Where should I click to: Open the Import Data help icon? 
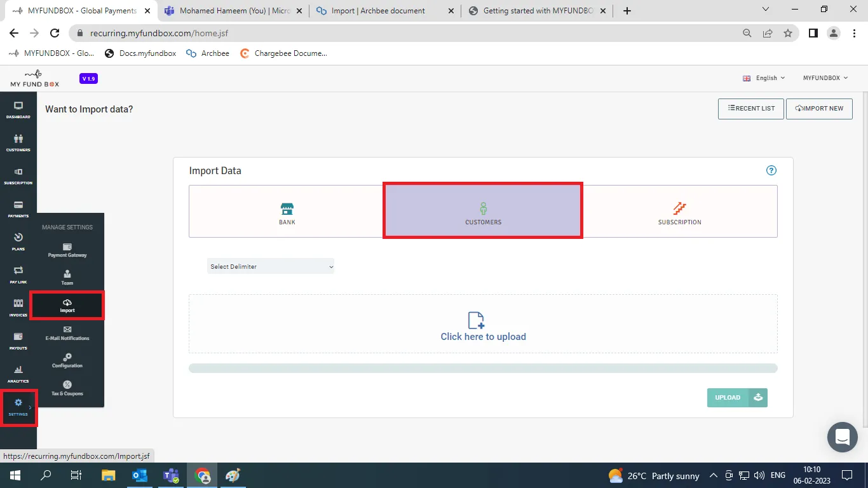point(771,170)
